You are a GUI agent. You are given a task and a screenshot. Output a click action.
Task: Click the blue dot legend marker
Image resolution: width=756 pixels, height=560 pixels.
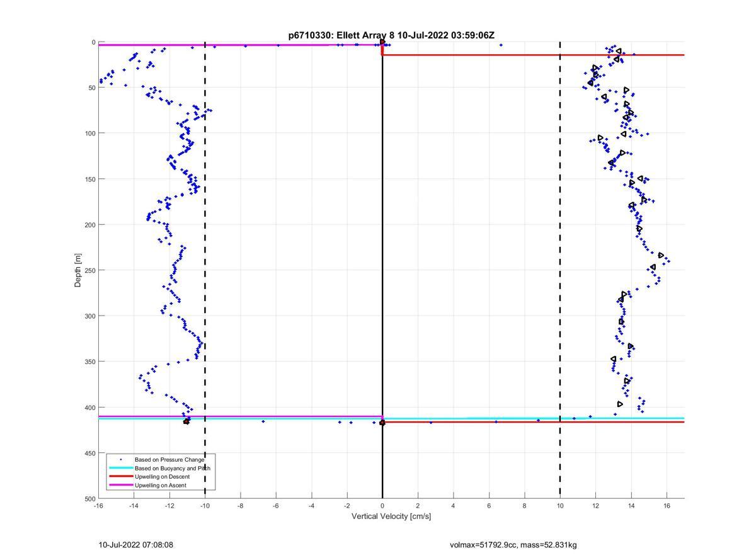120,460
